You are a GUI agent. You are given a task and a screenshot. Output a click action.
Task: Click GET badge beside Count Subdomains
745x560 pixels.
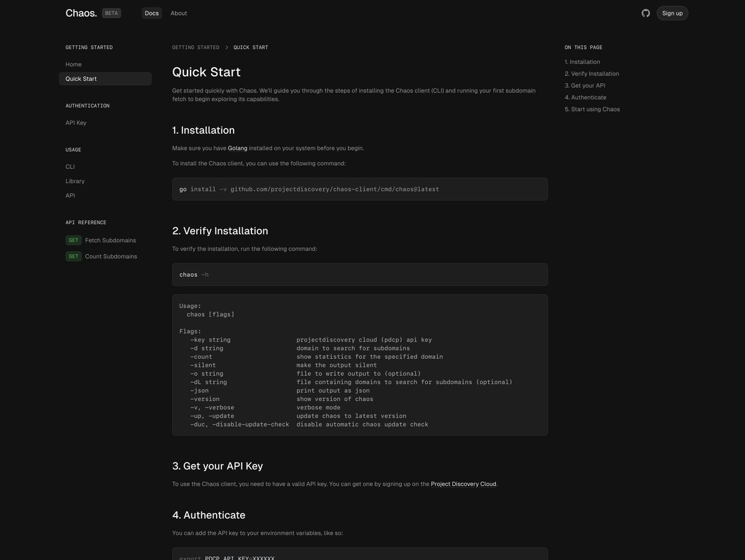coord(74,256)
